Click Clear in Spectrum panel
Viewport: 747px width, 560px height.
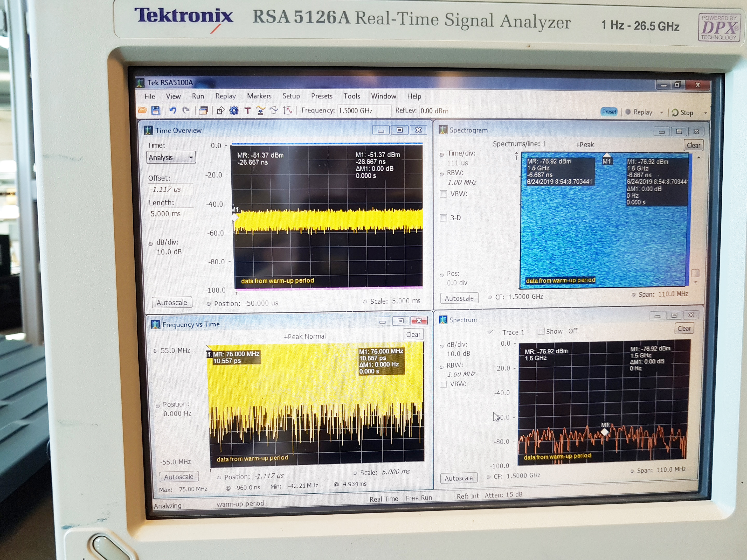pos(684,328)
